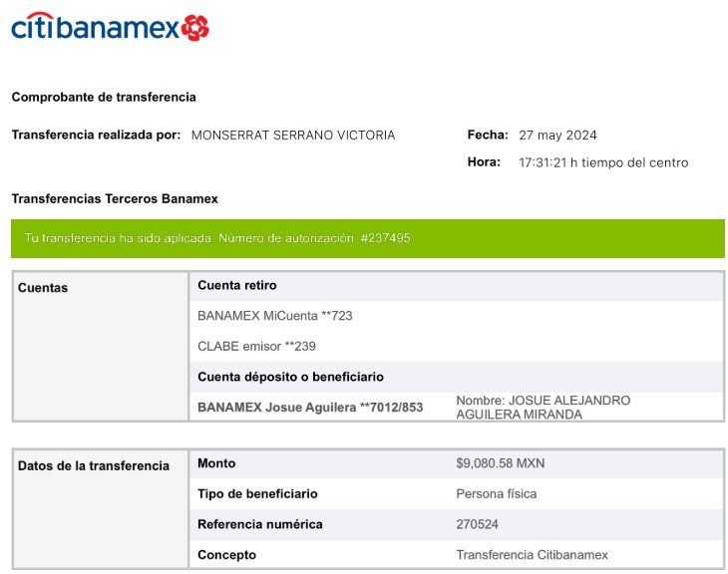Click the Citibanamex logo
728x574 pixels.
(x=110, y=27)
